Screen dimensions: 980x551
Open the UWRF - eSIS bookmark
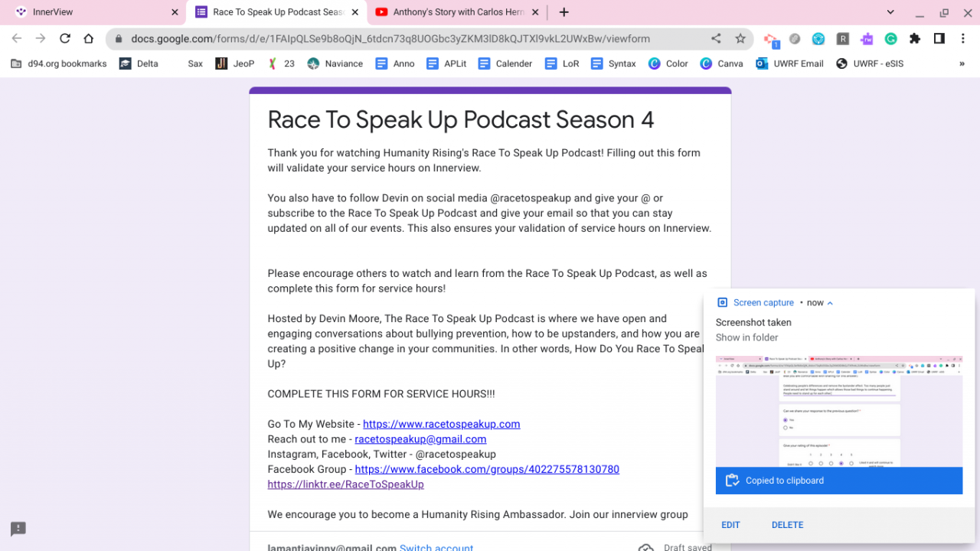pyautogui.click(x=870, y=64)
